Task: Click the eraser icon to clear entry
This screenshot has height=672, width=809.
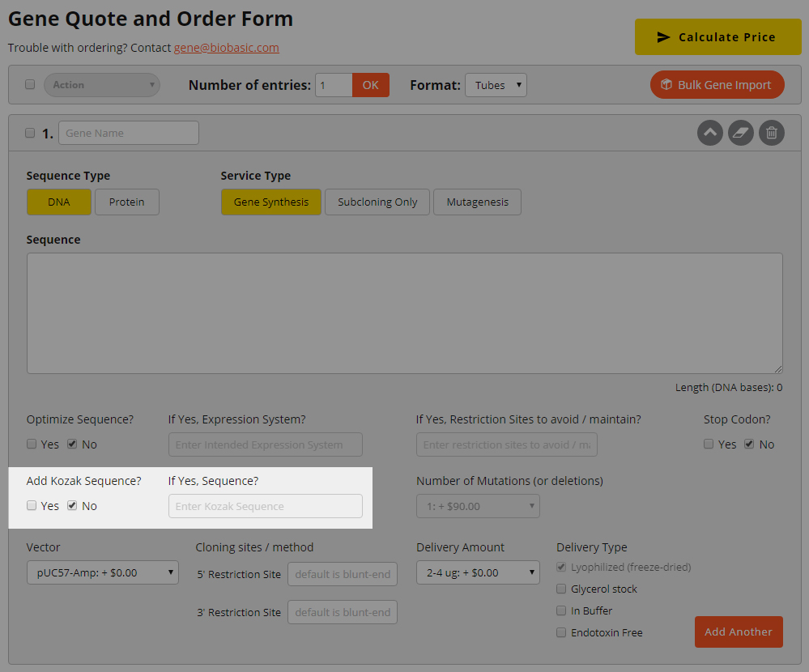Action: [741, 133]
